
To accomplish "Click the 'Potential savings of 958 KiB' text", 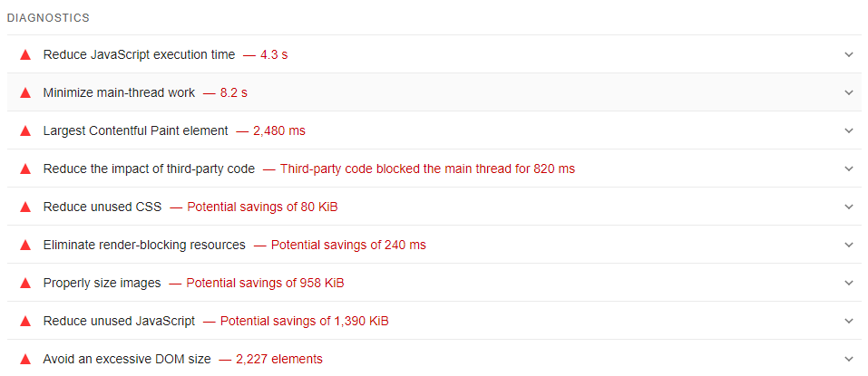I will tap(265, 283).
